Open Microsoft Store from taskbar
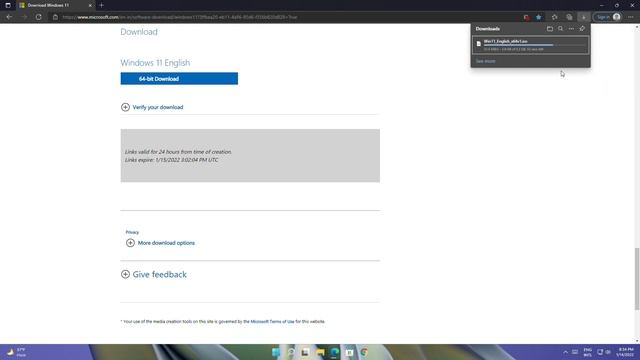This screenshot has height=360, width=640. (349, 352)
